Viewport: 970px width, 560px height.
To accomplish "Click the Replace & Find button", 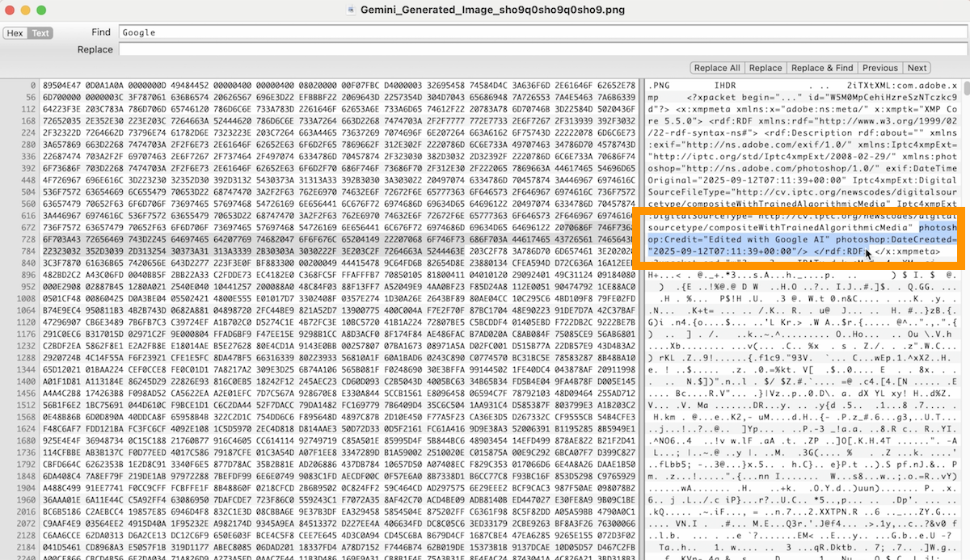I will pyautogui.click(x=822, y=68).
